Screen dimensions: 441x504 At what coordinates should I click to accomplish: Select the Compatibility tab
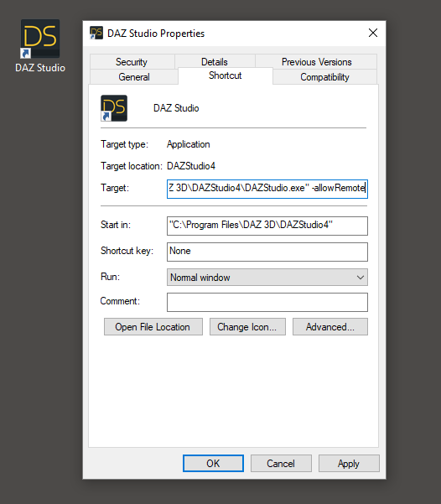[x=324, y=77]
